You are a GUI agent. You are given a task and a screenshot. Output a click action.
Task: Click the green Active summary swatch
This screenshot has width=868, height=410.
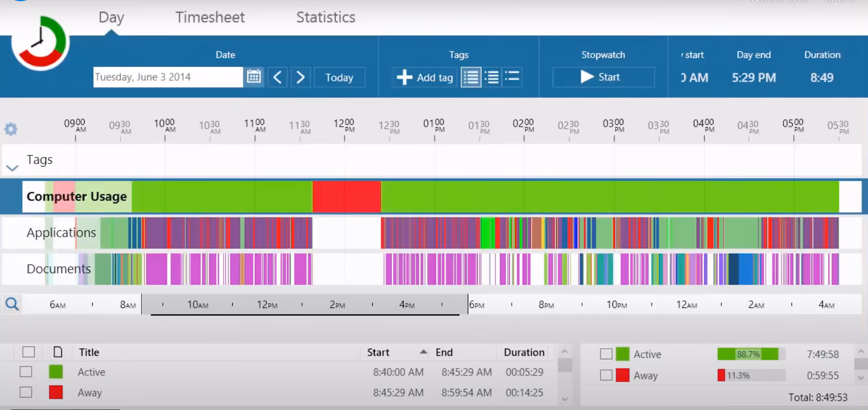tap(623, 354)
